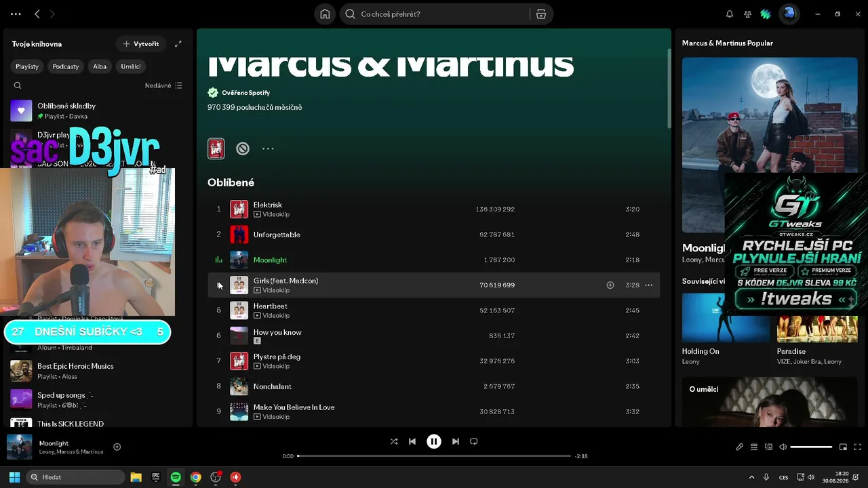Viewport: 868px width, 488px height.
Task: Open Connect to a device
Action: click(768, 447)
